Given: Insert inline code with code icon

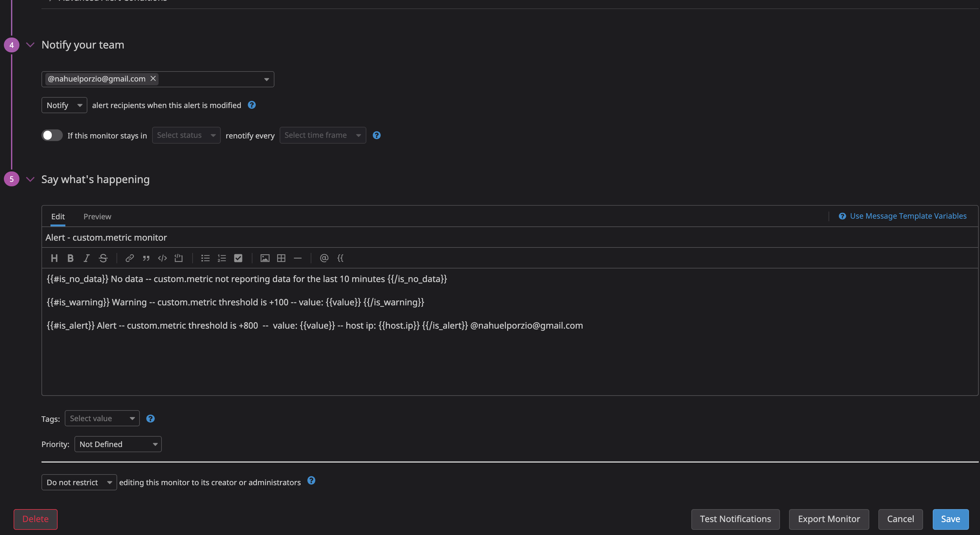Looking at the screenshot, I should 162,258.
